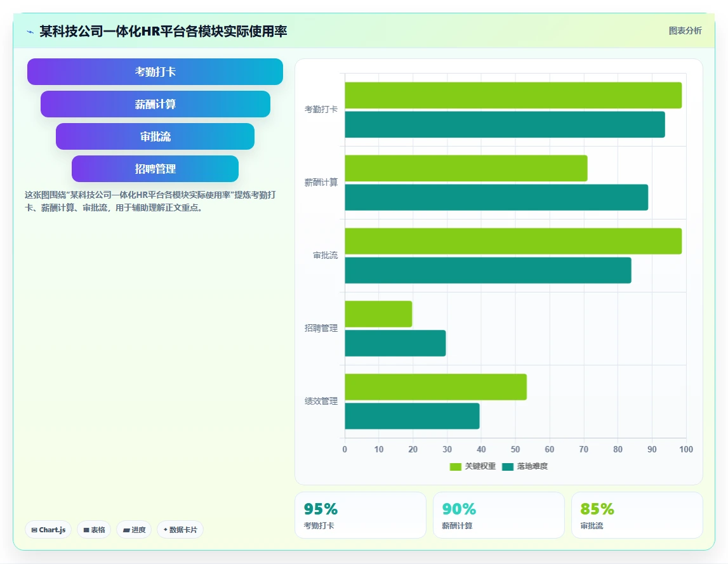
Task: Open the 95% 考勤打卡 data card
Action: pyautogui.click(x=361, y=515)
